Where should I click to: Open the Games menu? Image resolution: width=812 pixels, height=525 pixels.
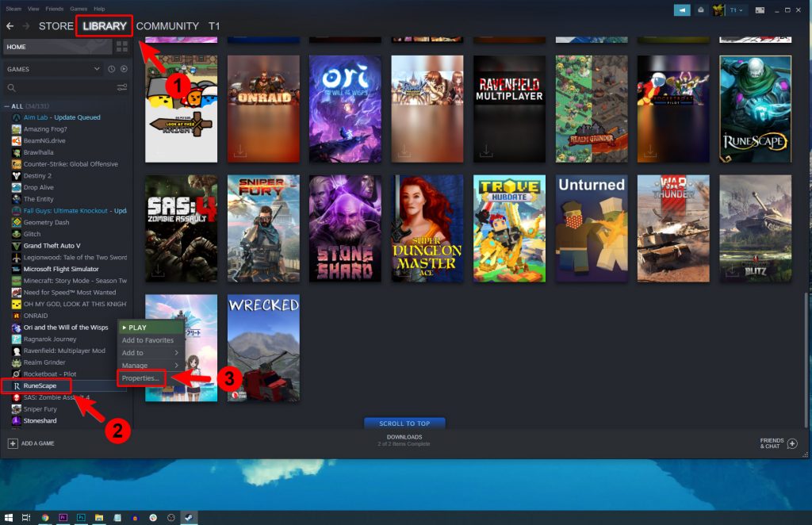tap(79, 9)
